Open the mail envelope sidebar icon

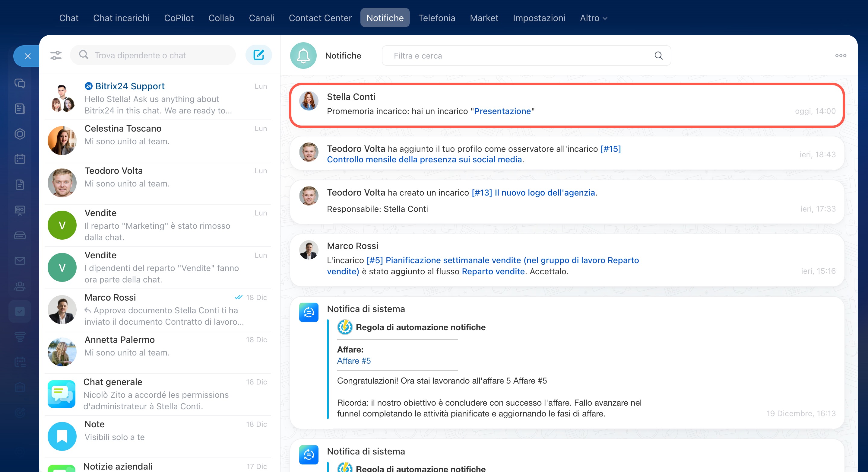point(20,261)
